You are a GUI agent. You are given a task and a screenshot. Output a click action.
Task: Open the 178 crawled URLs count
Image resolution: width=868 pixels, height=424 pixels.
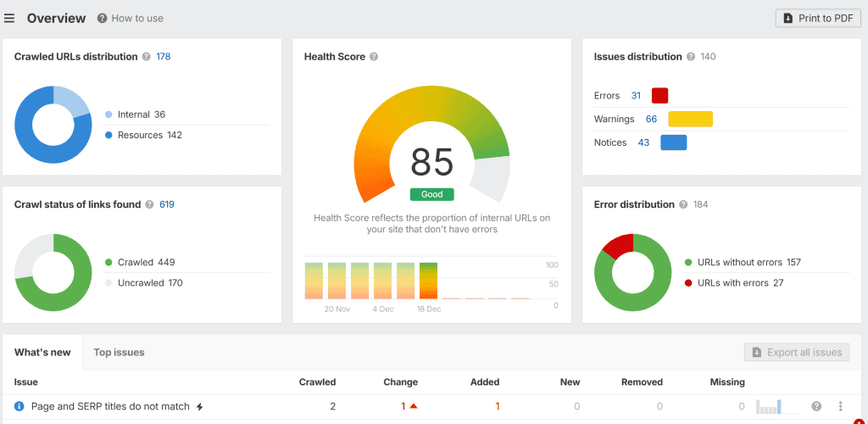click(x=164, y=57)
